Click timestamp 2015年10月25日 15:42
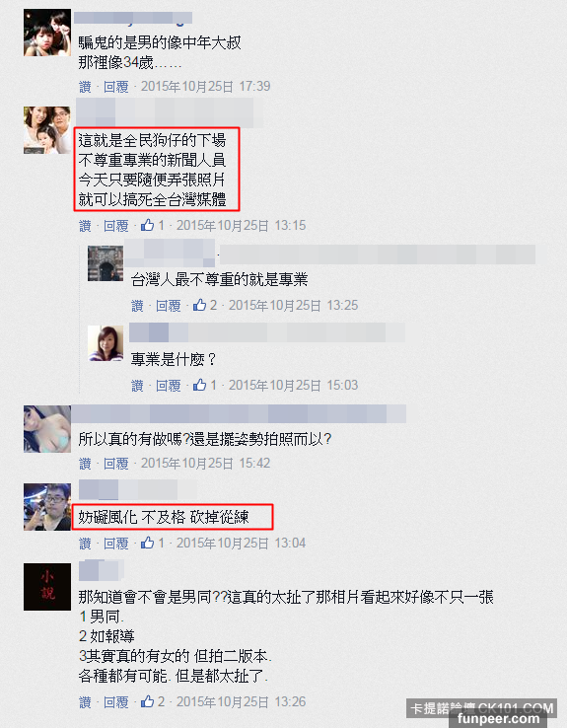 click(x=205, y=463)
